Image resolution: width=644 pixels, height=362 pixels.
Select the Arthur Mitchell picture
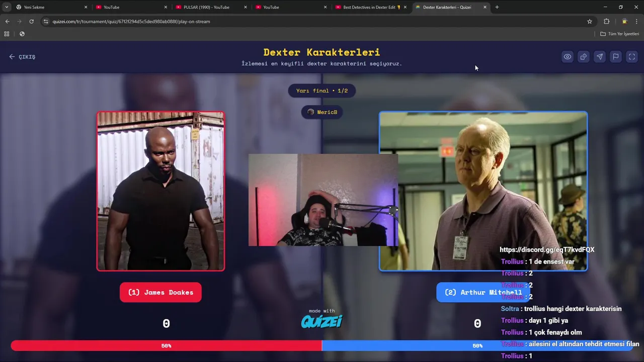click(483, 191)
